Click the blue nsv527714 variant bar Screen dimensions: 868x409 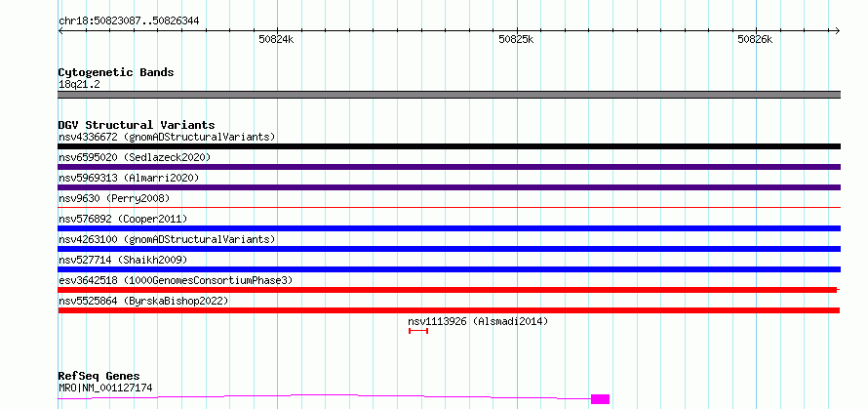coord(449,269)
